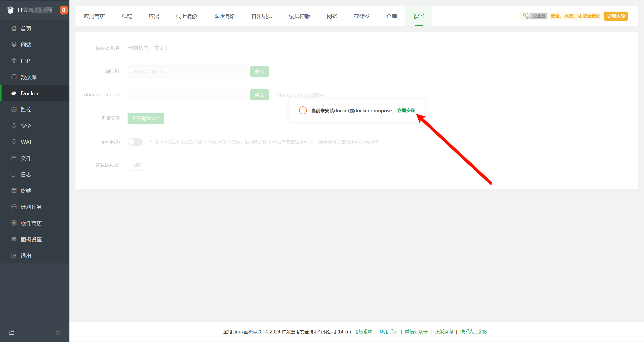The height and width of the screenshot is (342, 644).
Task: Collapse the sidebar with the bottom-left icon
Action: (x=12, y=332)
